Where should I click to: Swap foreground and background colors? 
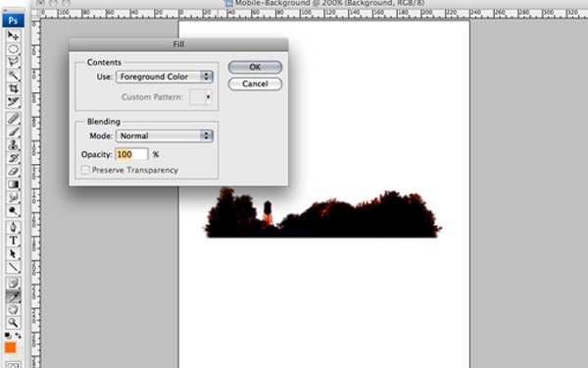click(x=18, y=336)
